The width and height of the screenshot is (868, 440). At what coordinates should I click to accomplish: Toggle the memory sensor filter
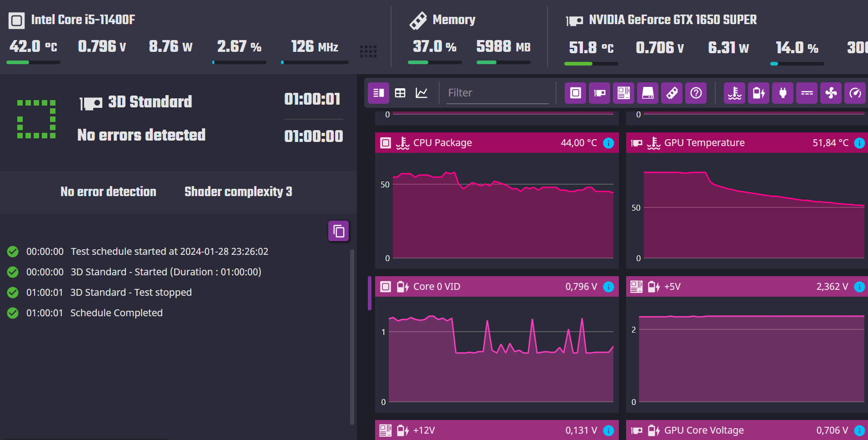(672, 93)
